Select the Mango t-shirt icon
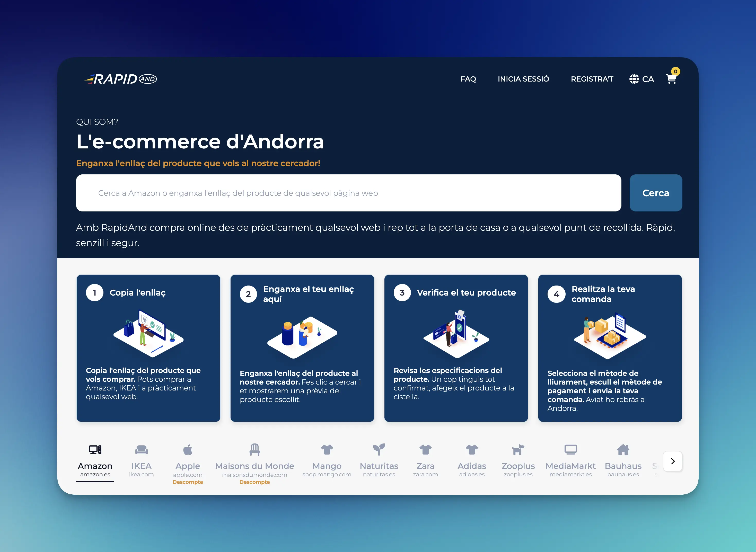This screenshot has height=552, width=756. coord(327,449)
